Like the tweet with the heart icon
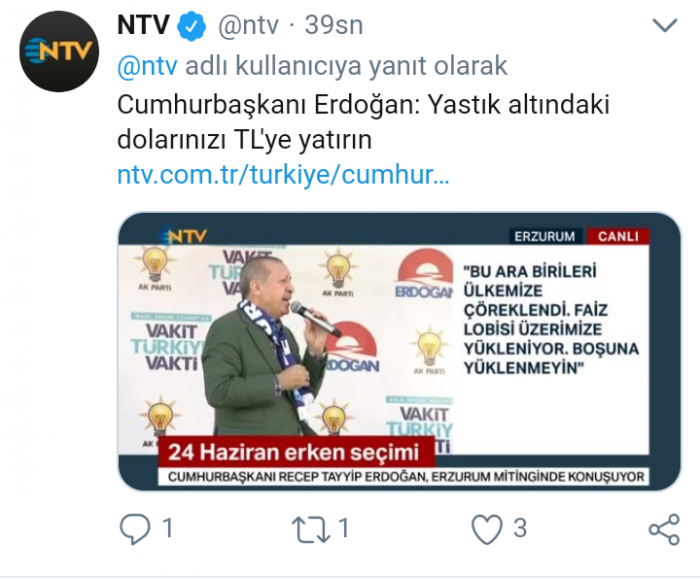 click(487, 529)
